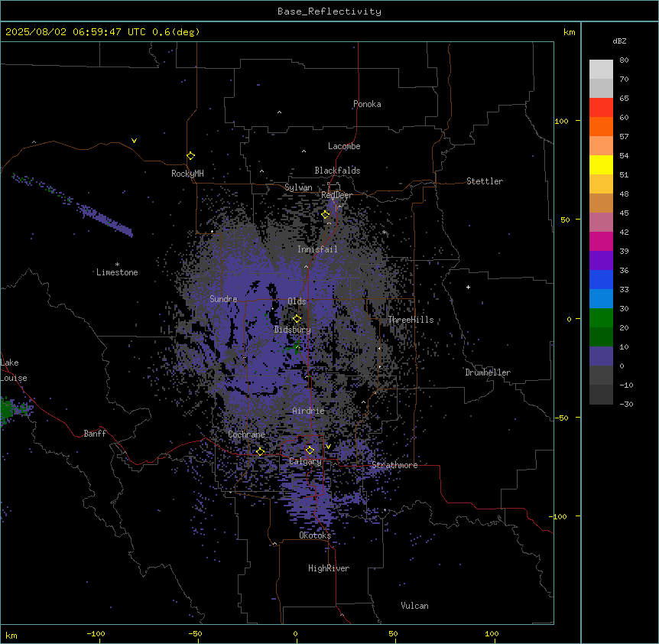Click the Banff label
Screen dimensions: 659x644
click(x=95, y=434)
